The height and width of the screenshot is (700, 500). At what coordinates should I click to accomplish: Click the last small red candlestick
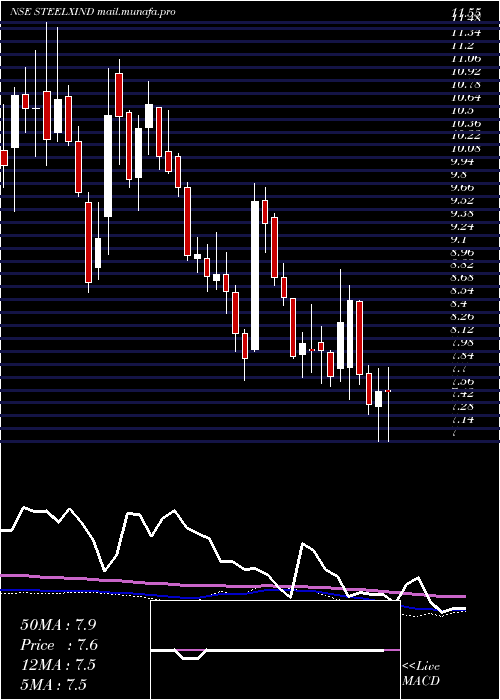pos(388,391)
